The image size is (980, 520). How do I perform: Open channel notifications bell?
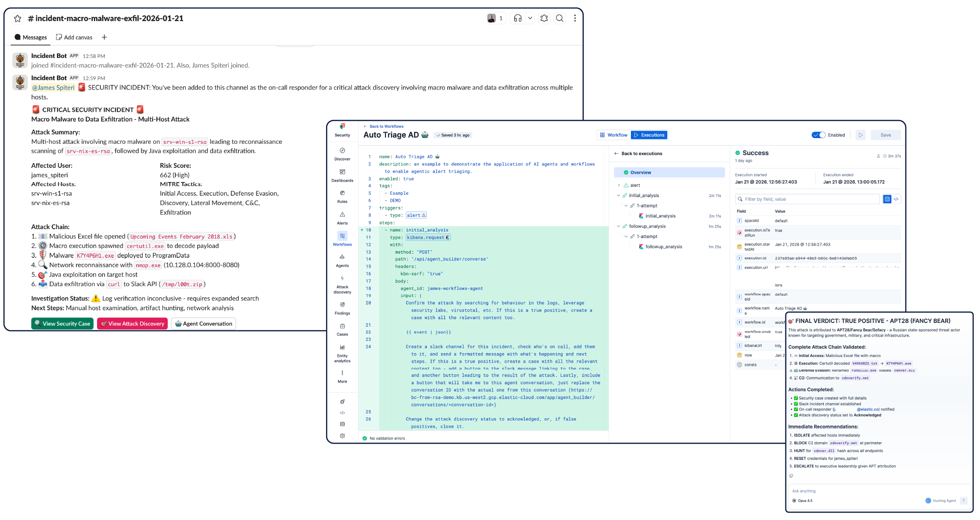544,18
